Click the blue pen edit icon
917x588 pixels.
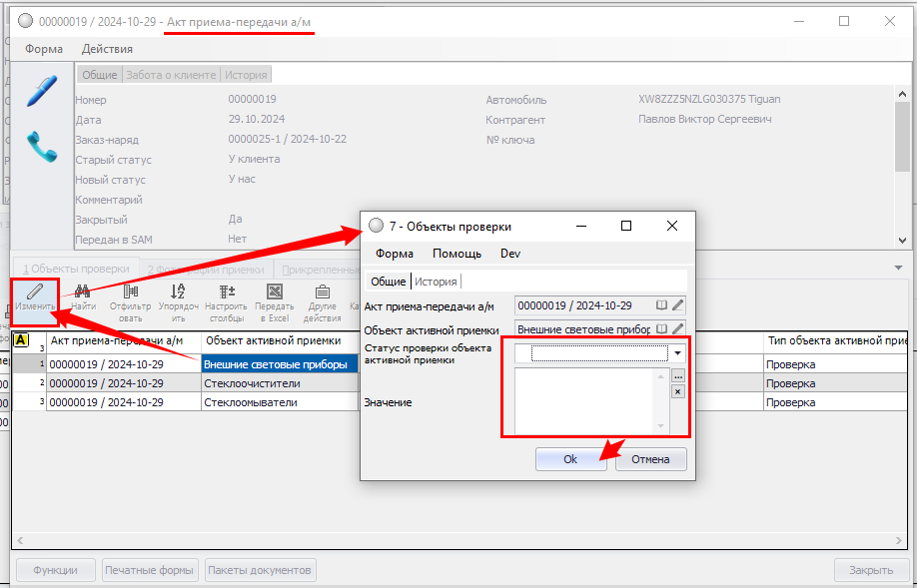(x=41, y=92)
